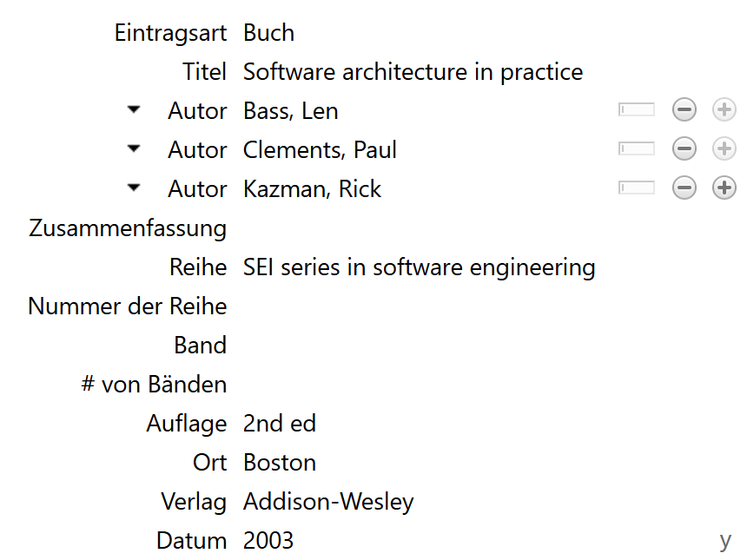Screen dimensions: 747x560
Task: Open creator type dropdown for Kazman, Rick
Action: click(133, 188)
